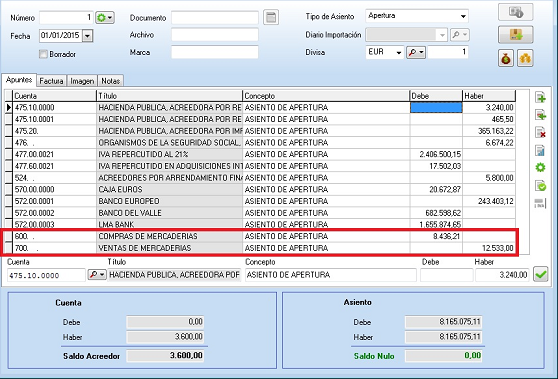Screen dimensions: 558x379
Task: Open the Notas tab
Action: click(110, 81)
